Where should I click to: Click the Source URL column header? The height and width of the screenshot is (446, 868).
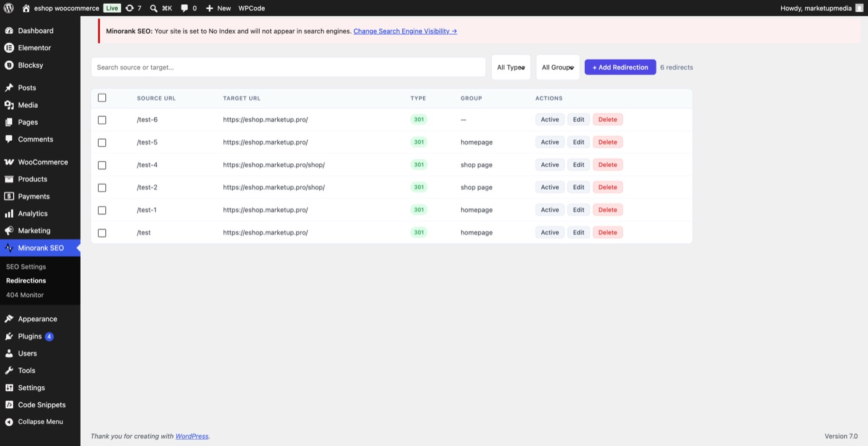(156, 98)
